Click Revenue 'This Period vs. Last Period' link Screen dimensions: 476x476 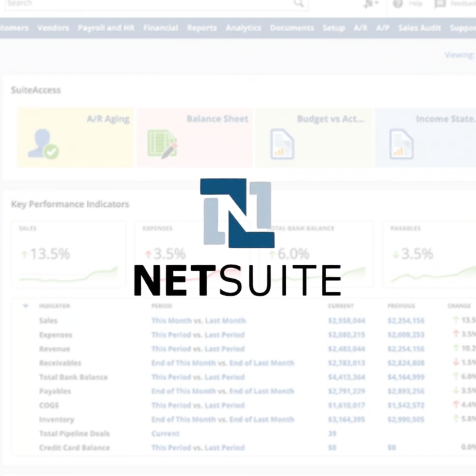pyautogui.click(x=198, y=349)
